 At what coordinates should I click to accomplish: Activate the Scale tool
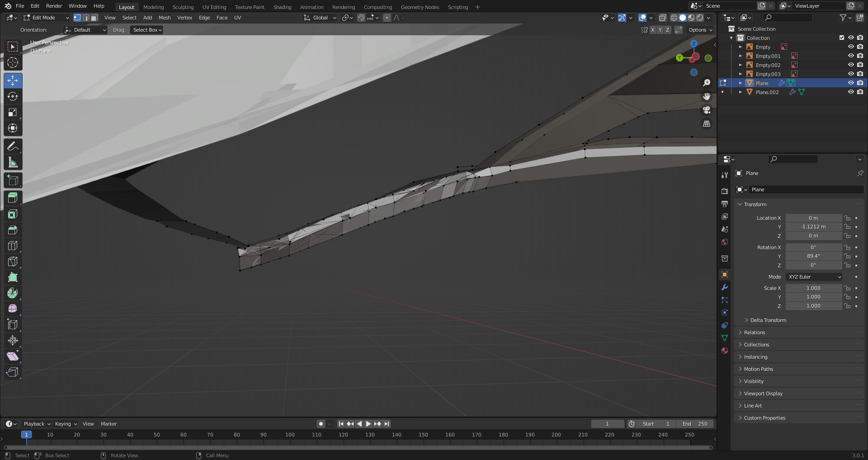click(13, 112)
